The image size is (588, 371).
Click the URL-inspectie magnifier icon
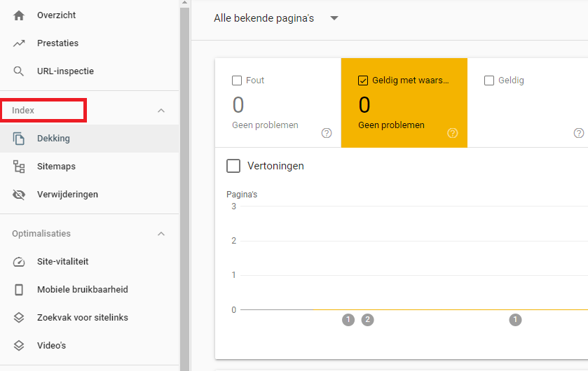[19, 71]
